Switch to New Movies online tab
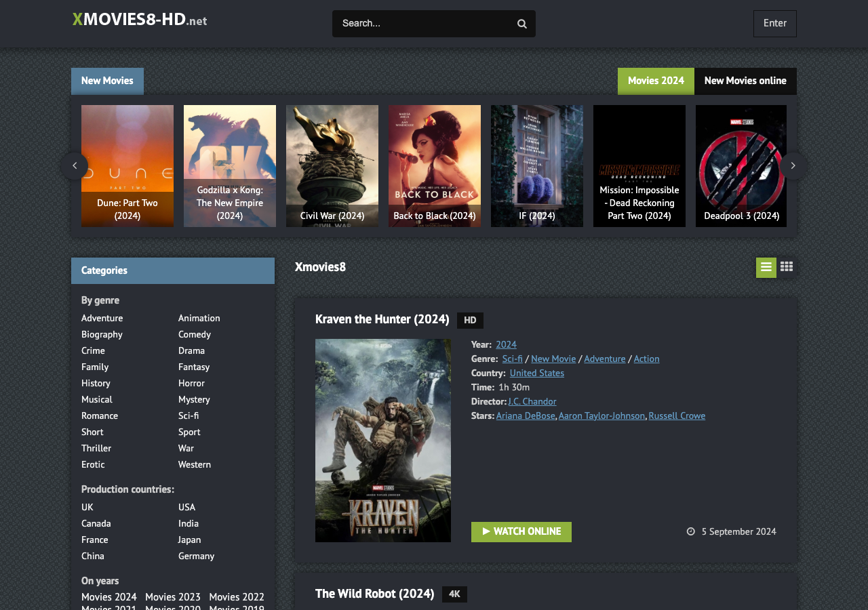The width and height of the screenshot is (868, 610). [745, 81]
